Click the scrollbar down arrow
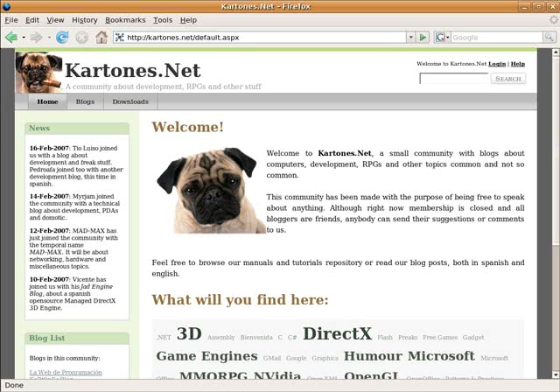The width and height of the screenshot is (560, 392). [556, 374]
